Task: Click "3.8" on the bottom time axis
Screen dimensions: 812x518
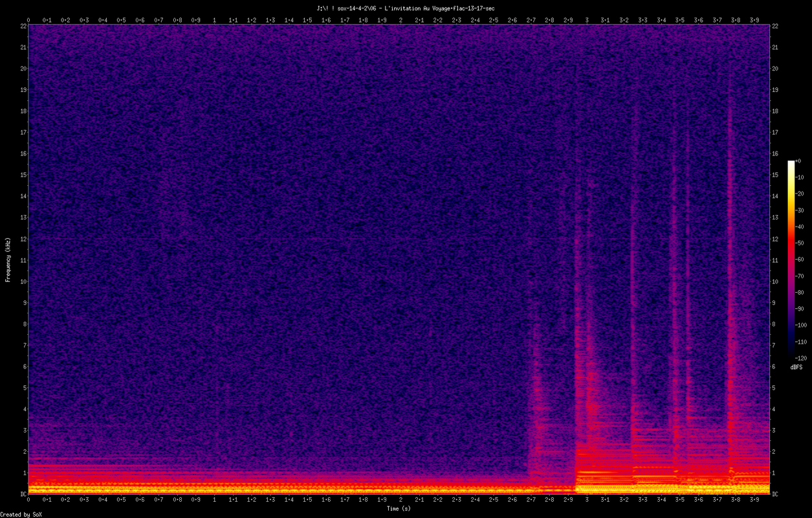Action: point(736,500)
